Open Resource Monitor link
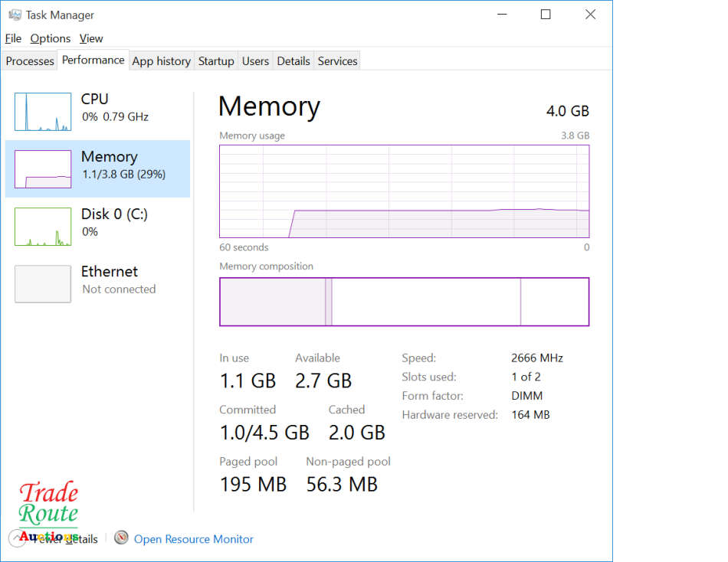 pyautogui.click(x=193, y=539)
